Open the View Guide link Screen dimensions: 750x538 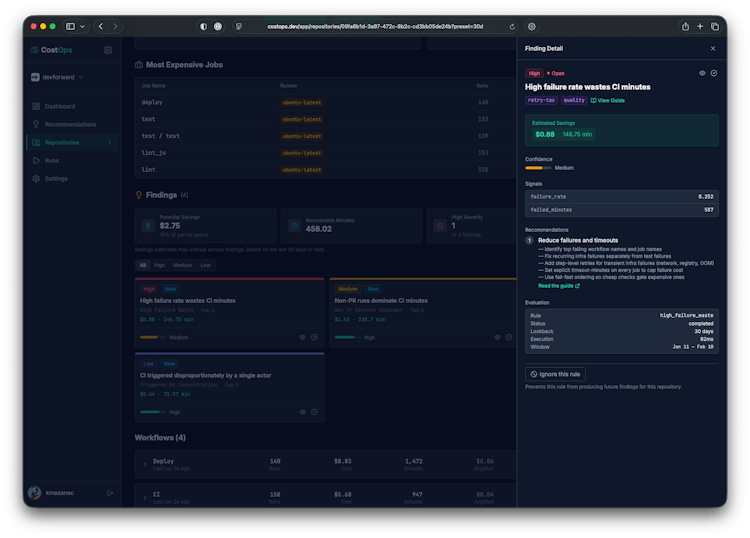point(608,100)
